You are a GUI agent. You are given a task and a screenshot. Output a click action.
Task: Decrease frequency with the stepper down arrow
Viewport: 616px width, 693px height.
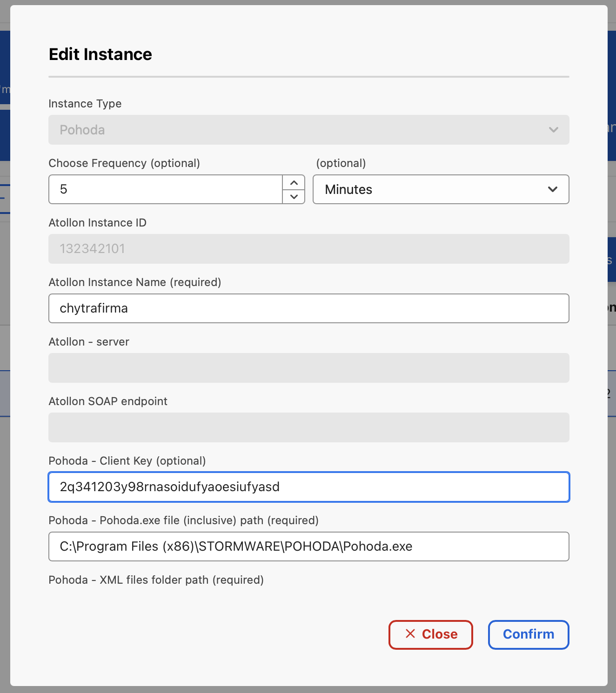tap(294, 196)
